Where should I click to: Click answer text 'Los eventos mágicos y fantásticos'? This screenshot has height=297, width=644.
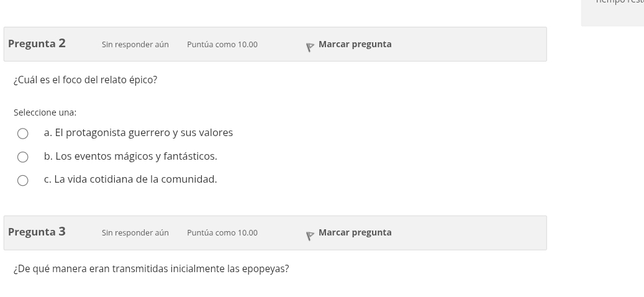coord(135,157)
